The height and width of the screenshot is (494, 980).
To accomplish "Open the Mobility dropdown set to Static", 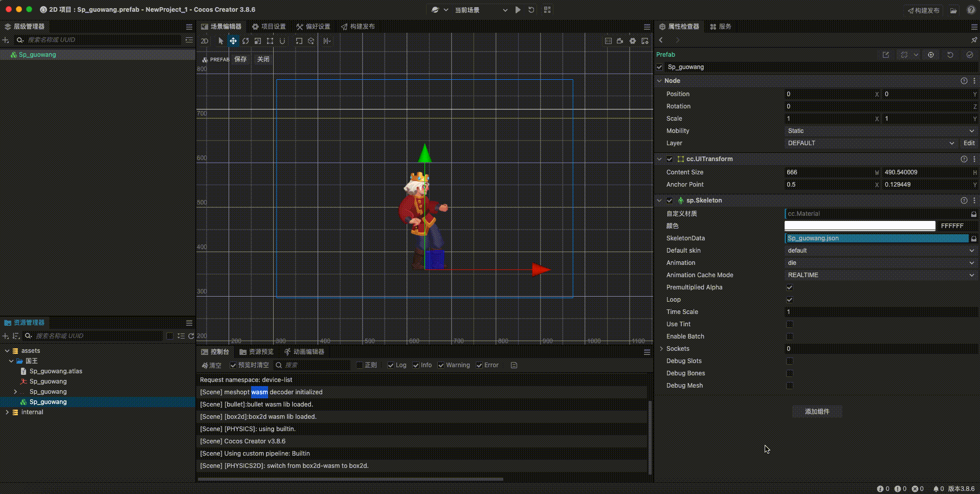I will point(880,131).
